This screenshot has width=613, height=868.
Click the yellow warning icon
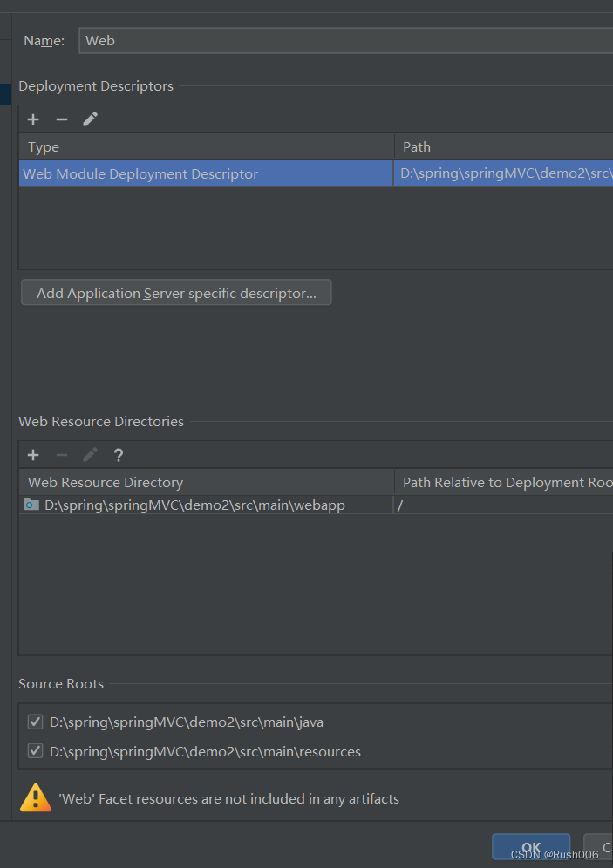(x=36, y=798)
